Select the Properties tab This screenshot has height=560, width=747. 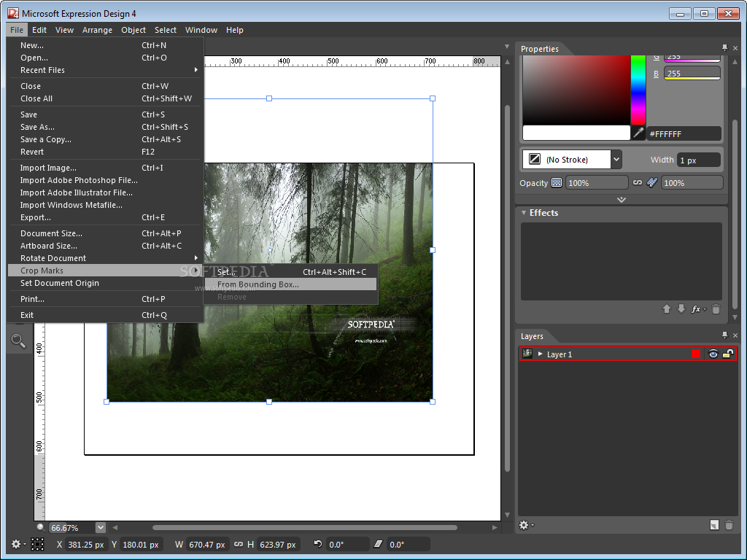tap(539, 49)
